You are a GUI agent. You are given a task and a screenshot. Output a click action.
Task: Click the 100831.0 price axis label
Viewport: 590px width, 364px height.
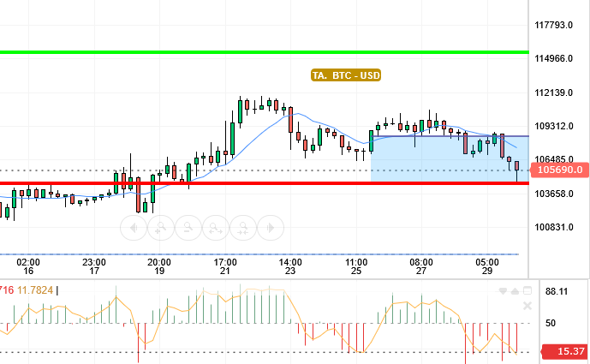553,227
